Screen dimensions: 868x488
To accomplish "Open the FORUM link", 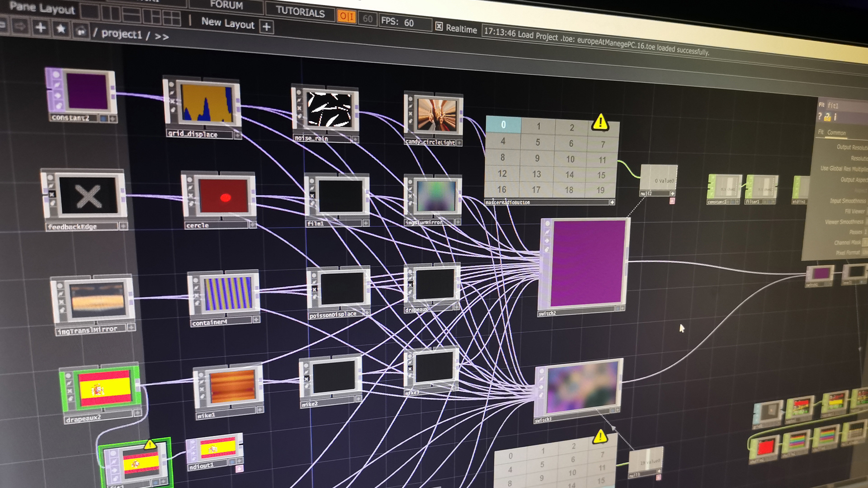I will [226, 5].
